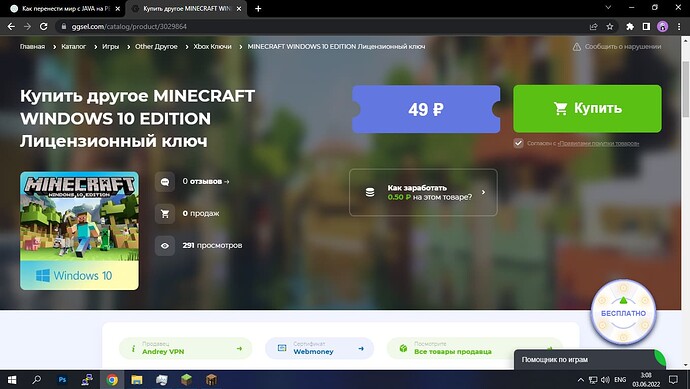
Task: Click the 291 просмотров text
Action: point(212,245)
